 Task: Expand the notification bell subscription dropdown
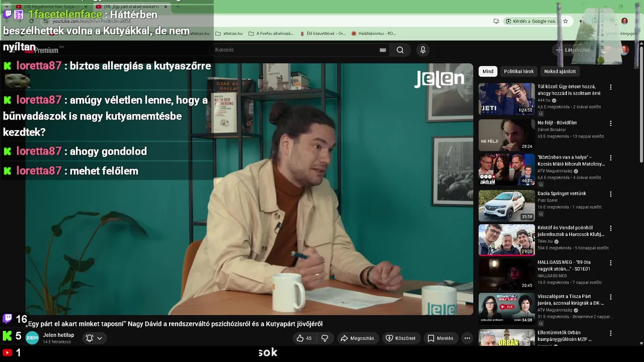(94, 338)
